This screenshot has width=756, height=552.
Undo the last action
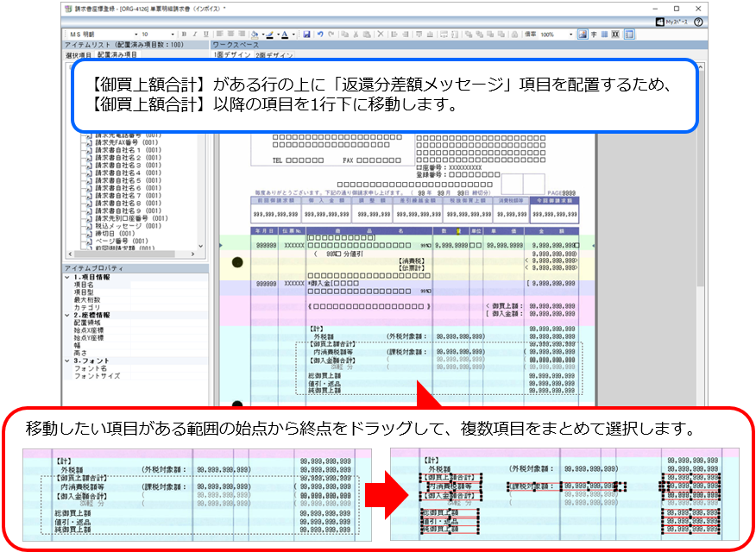point(320,34)
